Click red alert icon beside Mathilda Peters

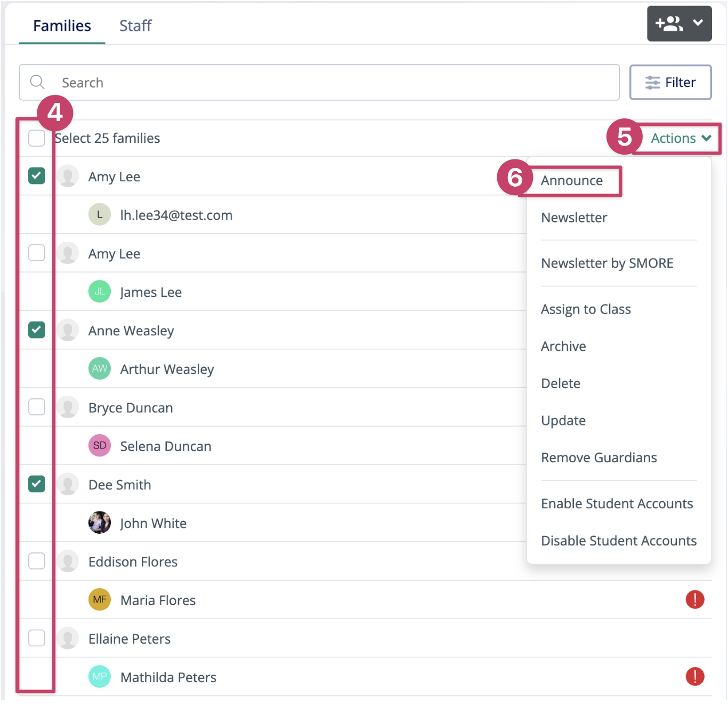tap(694, 676)
